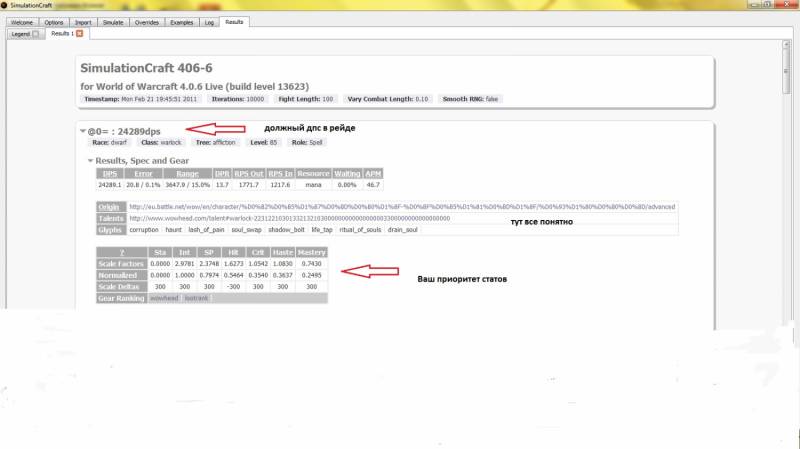
Task: Click the SimulationCraft 406-6 heading
Action: click(146, 68)
